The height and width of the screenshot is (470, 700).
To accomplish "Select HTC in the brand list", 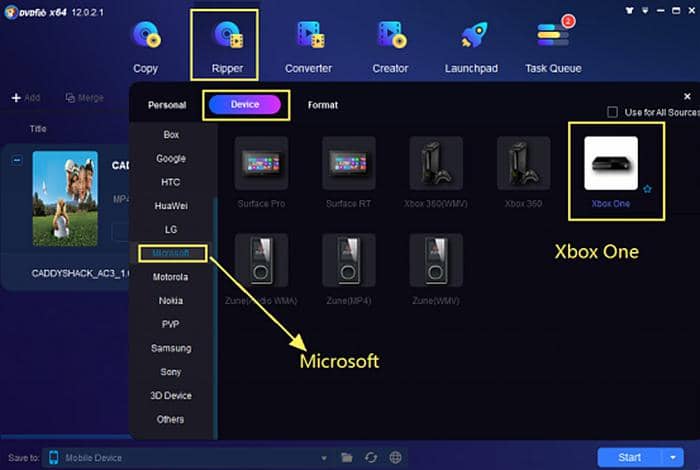I will tap(171, 182).
